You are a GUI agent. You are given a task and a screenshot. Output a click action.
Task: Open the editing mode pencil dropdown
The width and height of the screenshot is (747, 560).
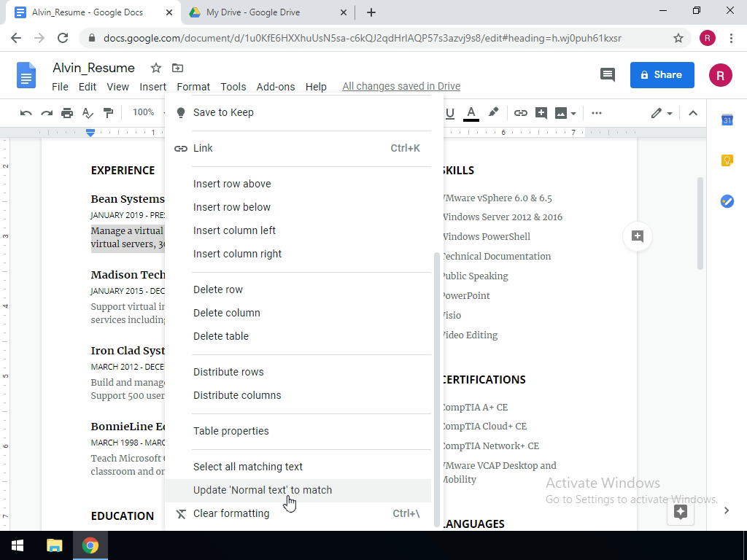662,113
